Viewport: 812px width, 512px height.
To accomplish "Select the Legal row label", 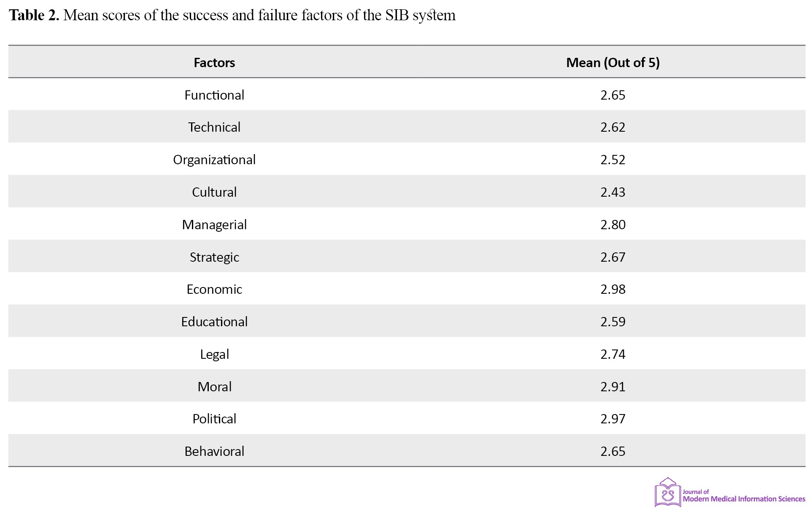I will 214,354.
